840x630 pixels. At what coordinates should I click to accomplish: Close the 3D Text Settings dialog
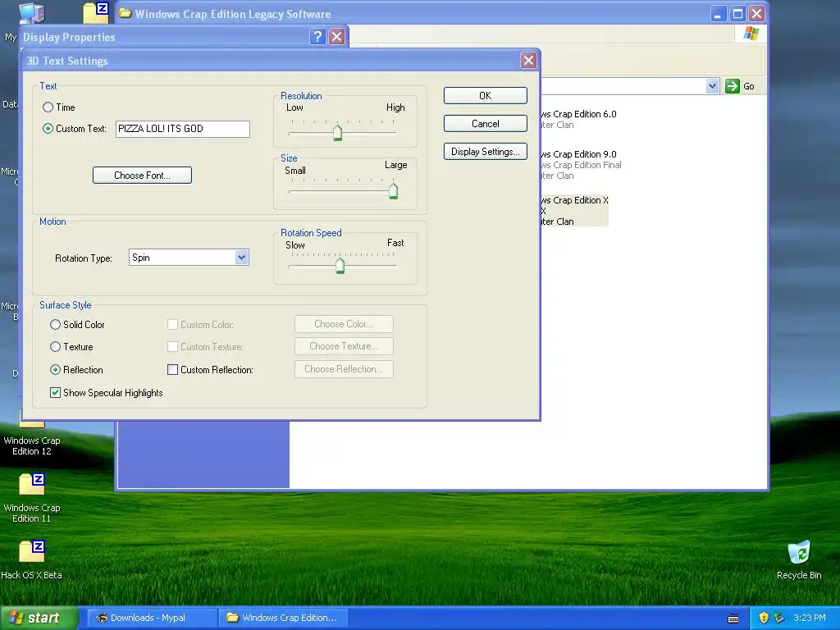528,60
